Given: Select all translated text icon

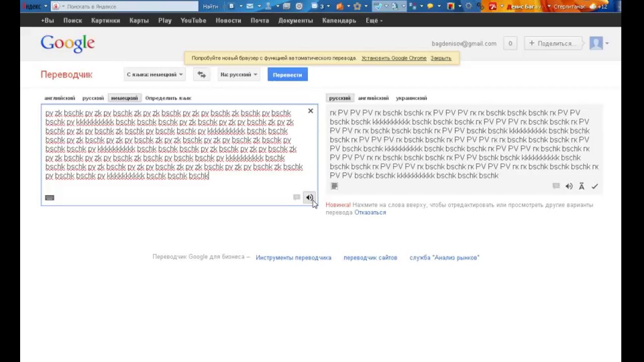Looking at the screenshot, I should [x=334, y=186].
